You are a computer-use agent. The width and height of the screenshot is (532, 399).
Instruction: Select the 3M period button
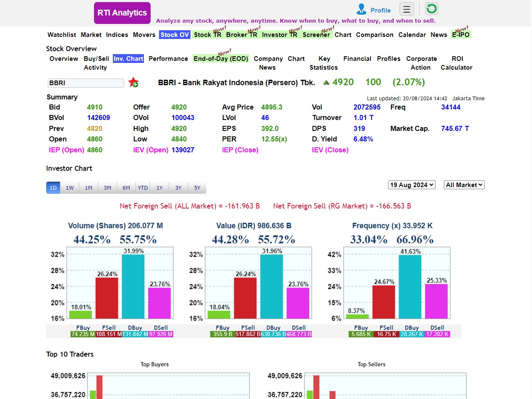(107, 188)
